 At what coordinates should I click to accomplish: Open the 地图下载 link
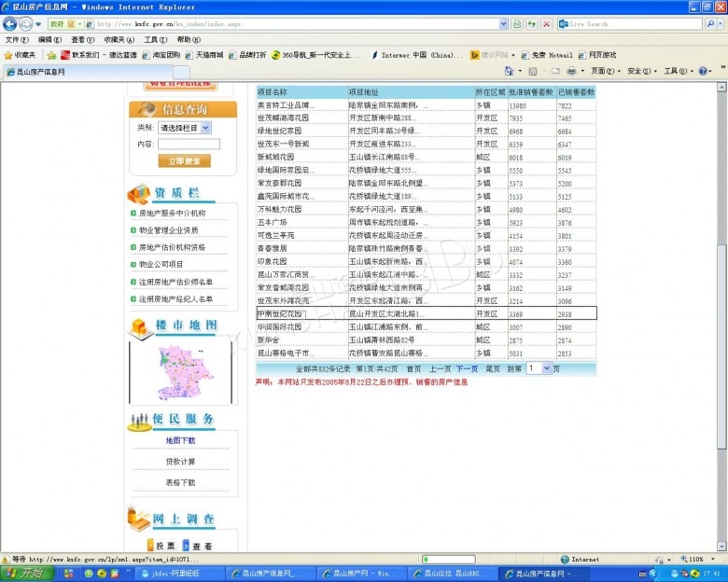pyautogui.click(x=180, y=440)
